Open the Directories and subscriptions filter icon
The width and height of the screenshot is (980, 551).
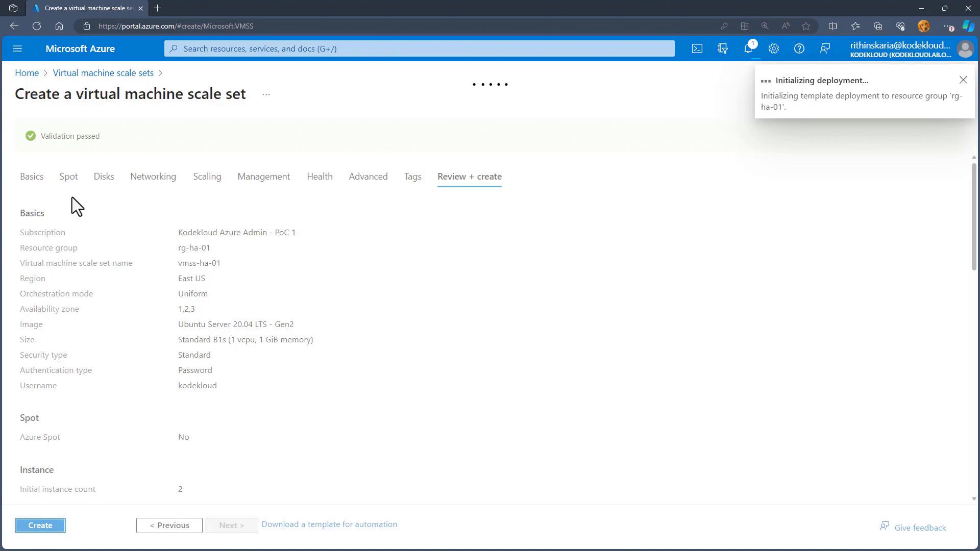(723, 48)
